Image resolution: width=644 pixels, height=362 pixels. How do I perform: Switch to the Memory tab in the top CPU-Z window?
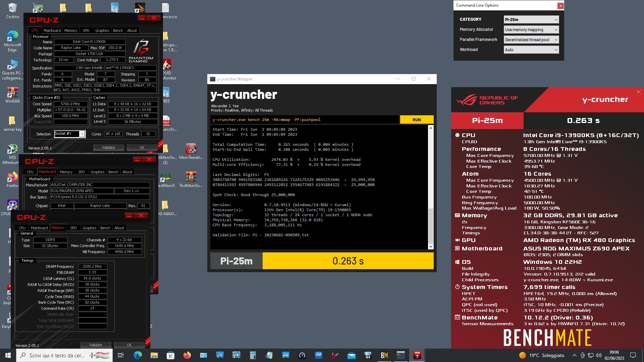[71, 30]
